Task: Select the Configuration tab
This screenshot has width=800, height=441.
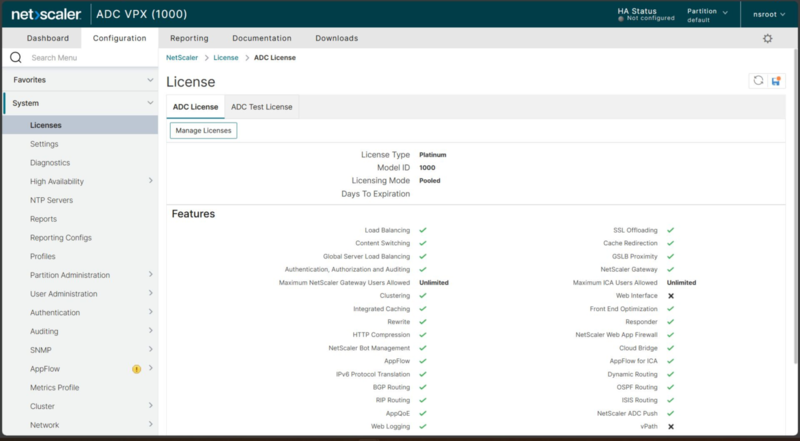Action: [x=119, y=38]
